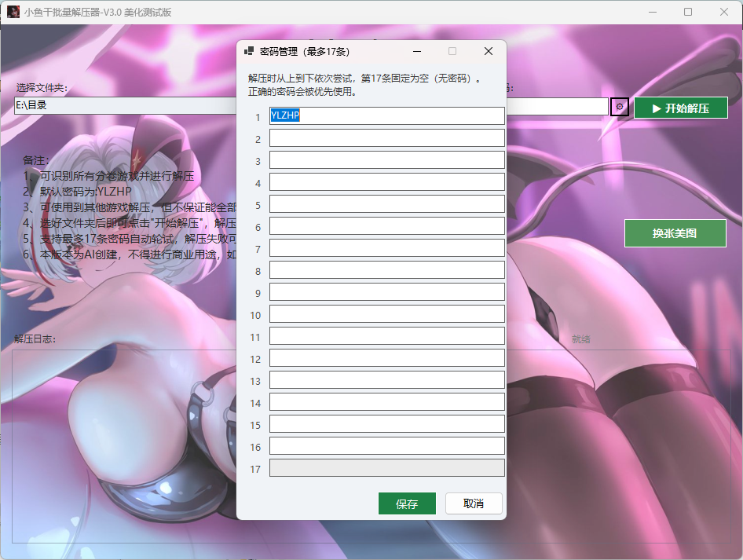Screen dimensions: 743x560
Task: Minimize the main 小鱼干批量解压器 window
Action: pos(653,12)
